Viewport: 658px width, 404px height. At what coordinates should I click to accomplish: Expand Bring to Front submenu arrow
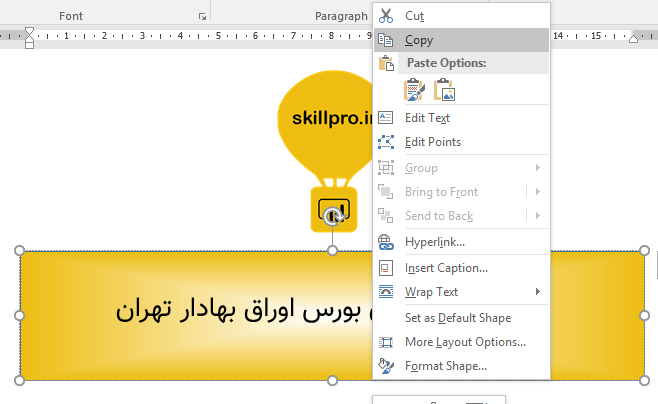tap(538, 192)
